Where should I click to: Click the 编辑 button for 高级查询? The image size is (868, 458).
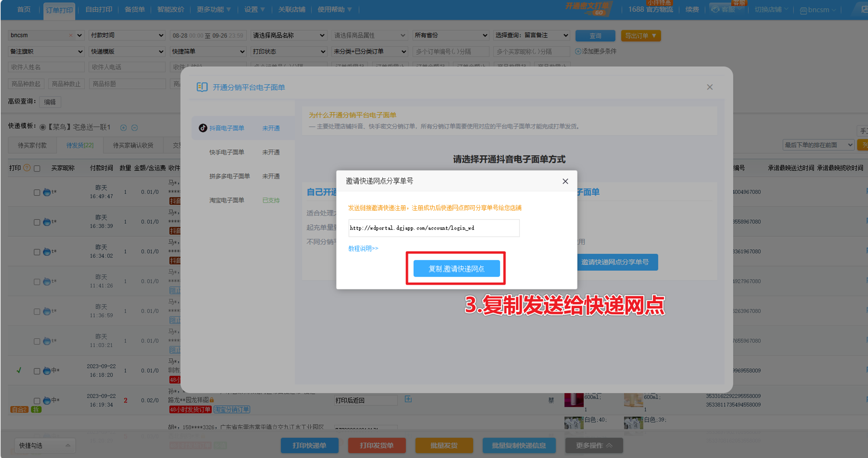click(50, 102)
